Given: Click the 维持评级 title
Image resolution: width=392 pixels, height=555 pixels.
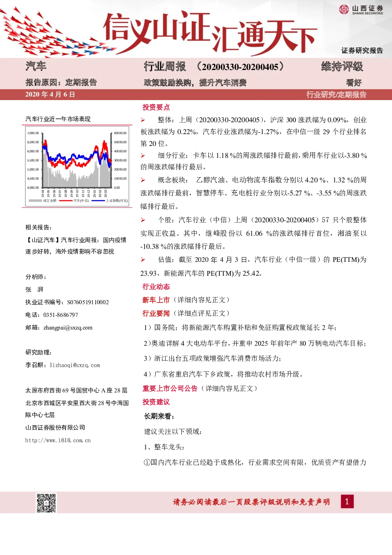Looking at the screenshot, I should [x=342, y=66].
